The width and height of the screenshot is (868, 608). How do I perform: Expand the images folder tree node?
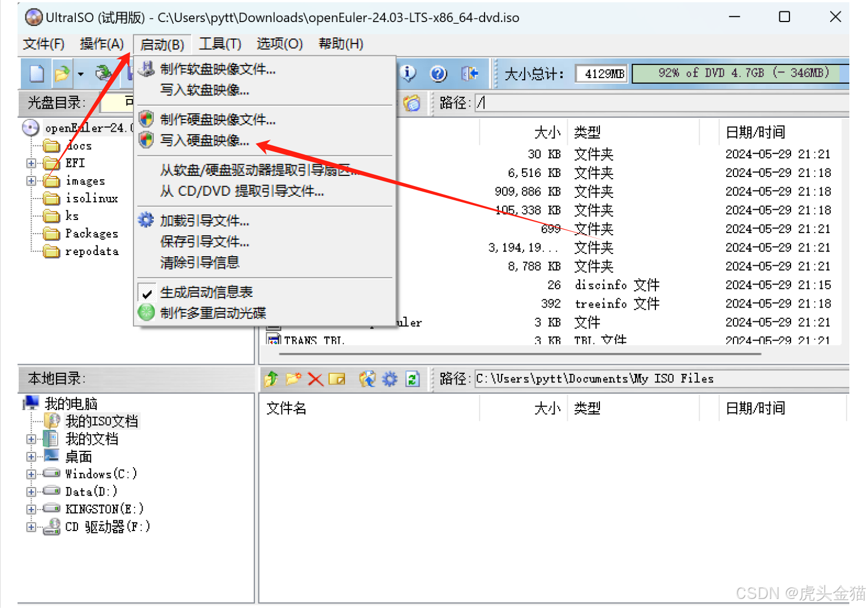pyautogui.click(x=31, y=181)
